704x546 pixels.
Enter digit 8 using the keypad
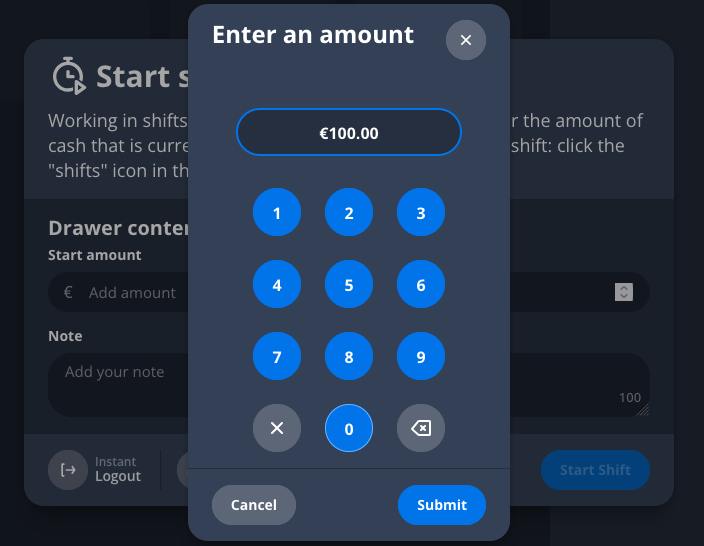click(x=349, y=357)
